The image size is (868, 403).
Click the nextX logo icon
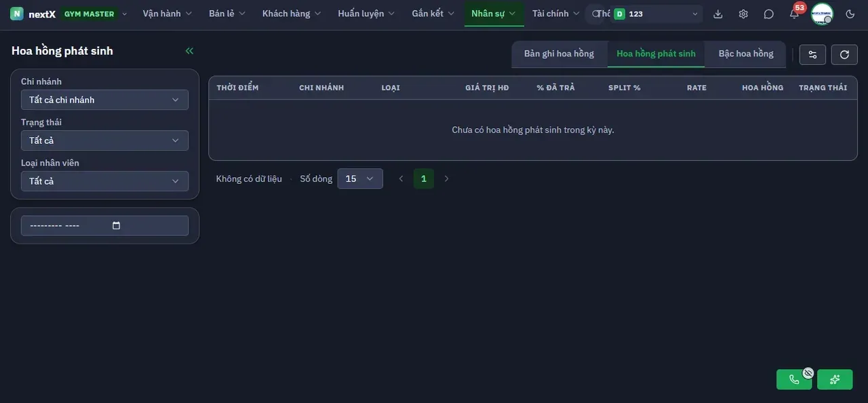click(17, 14)
